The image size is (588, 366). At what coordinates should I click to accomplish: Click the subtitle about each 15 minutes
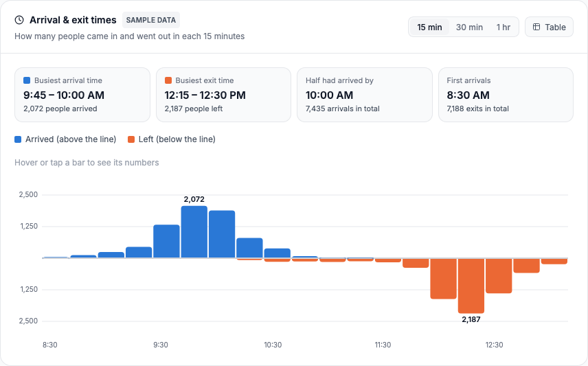[x=129, y=36]
